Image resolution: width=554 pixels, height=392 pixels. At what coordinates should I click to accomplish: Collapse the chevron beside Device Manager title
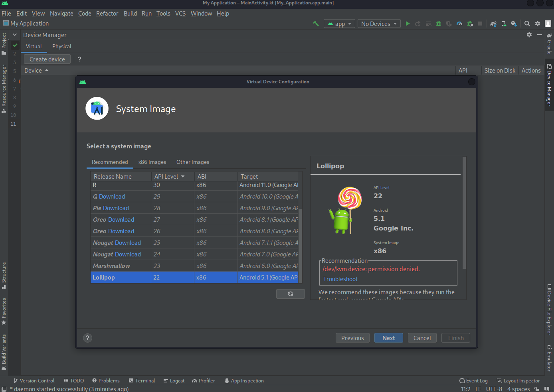[15, 35]
